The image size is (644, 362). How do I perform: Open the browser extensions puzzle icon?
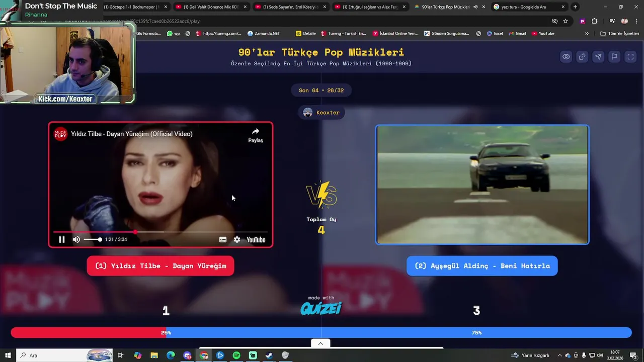pos(594,21)
